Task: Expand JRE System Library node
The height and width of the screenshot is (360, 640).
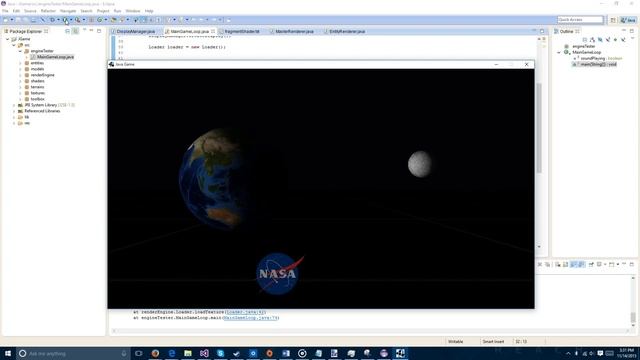Action: coord(14,105)
